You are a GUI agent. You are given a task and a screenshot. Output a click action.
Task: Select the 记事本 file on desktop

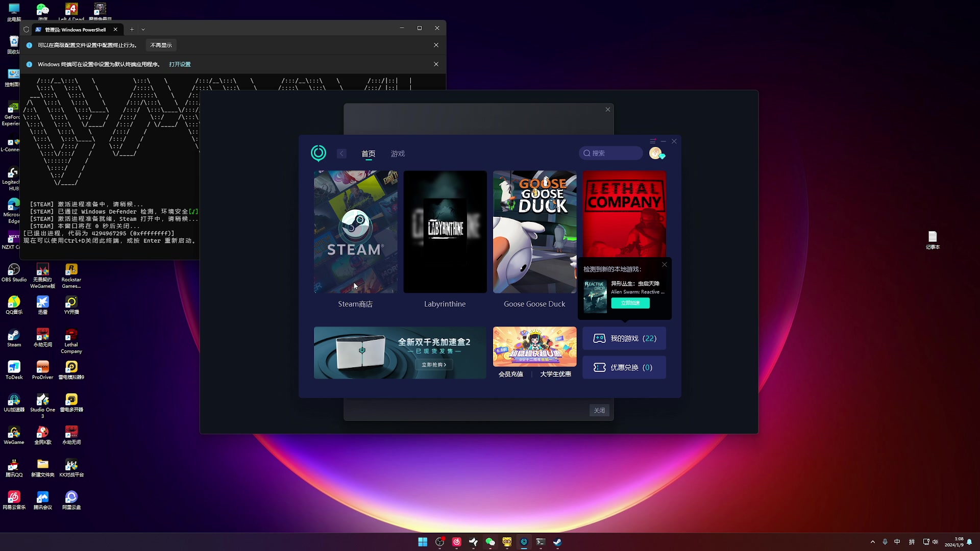pos(933,240)
